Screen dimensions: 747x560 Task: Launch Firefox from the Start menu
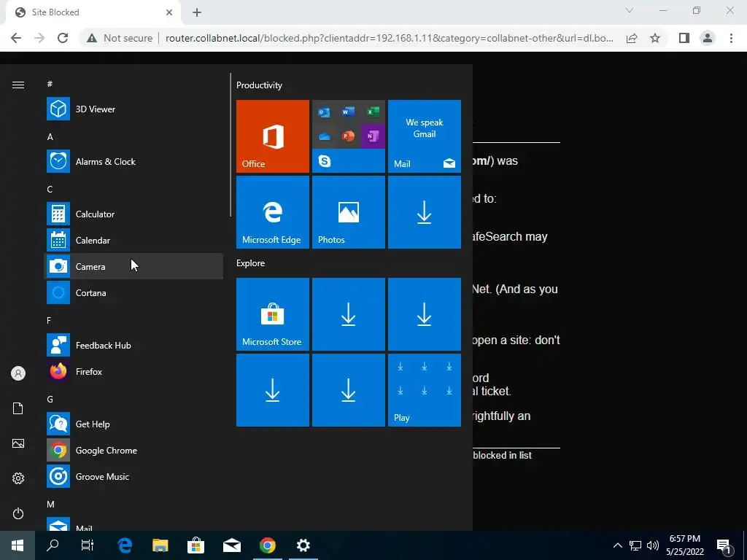coord(133,371)
